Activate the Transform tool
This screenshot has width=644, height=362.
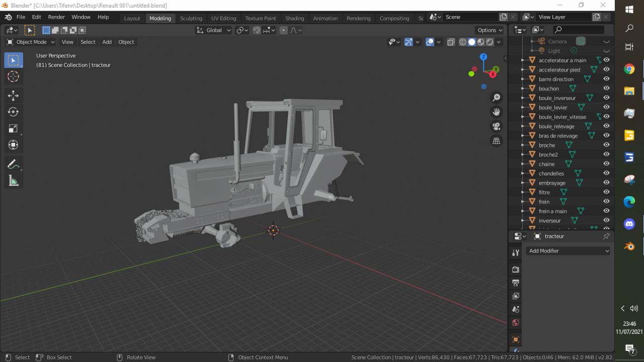[x=14, y=145]
